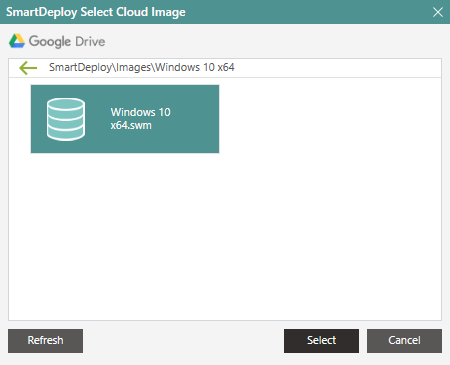Click the Images segment in the path
This screenshot has width=450, height=365.
pos(134,67)
